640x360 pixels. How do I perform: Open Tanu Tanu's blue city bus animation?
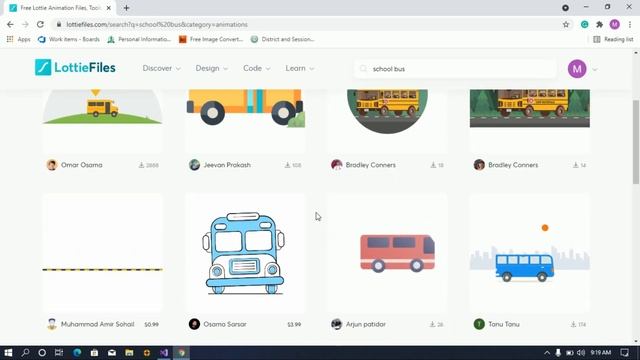click(529, 253)
